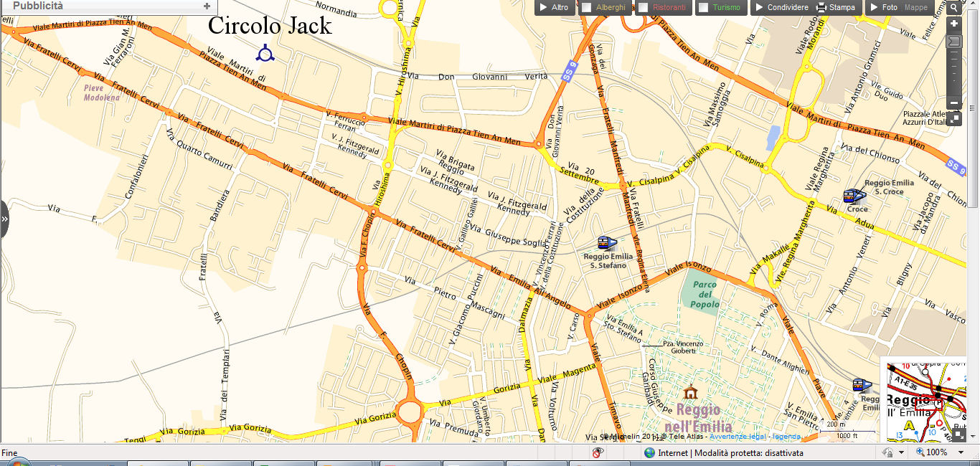Expand the Foto dropdown
The image size is (980, 466).
click(882, 7)
